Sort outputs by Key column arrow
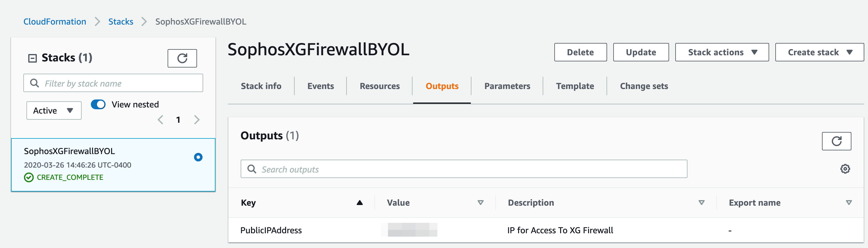Viewport: 868px width, 248px height. pos(359,203)
